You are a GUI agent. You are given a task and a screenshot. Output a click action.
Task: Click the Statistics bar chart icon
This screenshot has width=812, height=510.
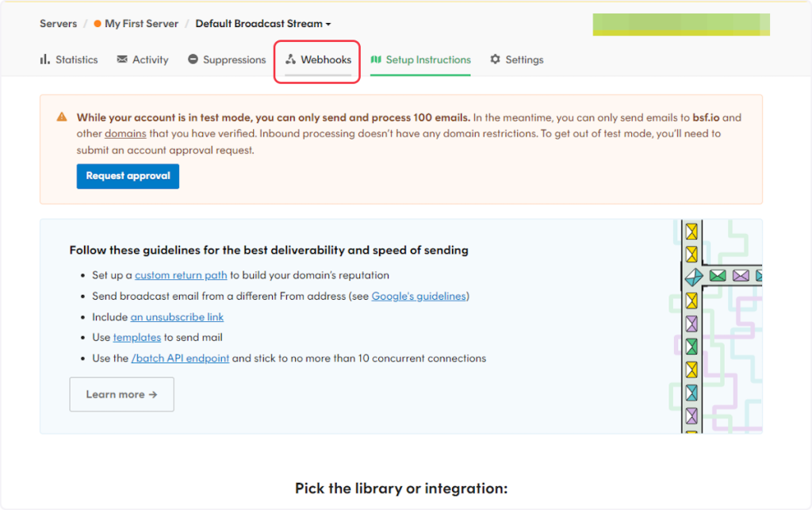(45, 59)
